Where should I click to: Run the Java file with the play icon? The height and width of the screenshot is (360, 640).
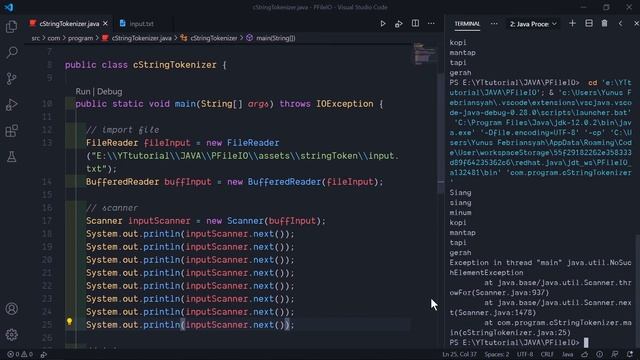(x=382, y=24)
